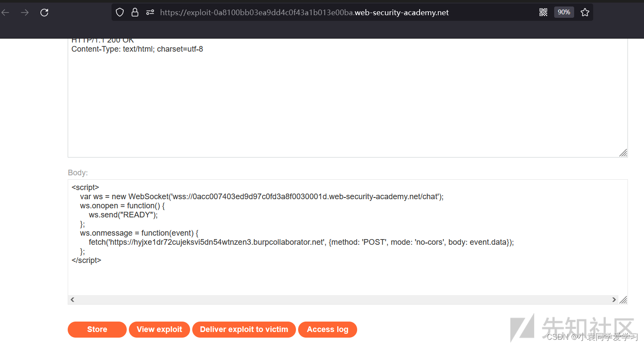Click the 90% zoom level badge
644x345 pixels.
pyautogui.click(x=564, y=12)
